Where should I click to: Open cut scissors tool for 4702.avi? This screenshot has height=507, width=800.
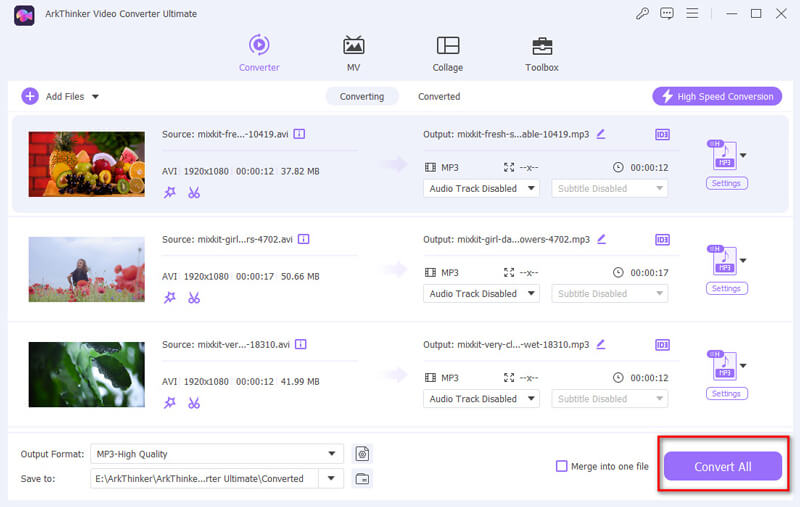pos(194,297)
